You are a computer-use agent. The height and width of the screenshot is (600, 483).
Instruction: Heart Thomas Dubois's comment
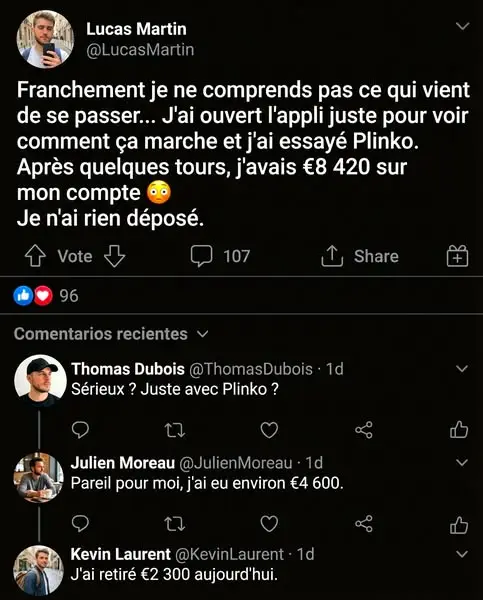point(269,430)
